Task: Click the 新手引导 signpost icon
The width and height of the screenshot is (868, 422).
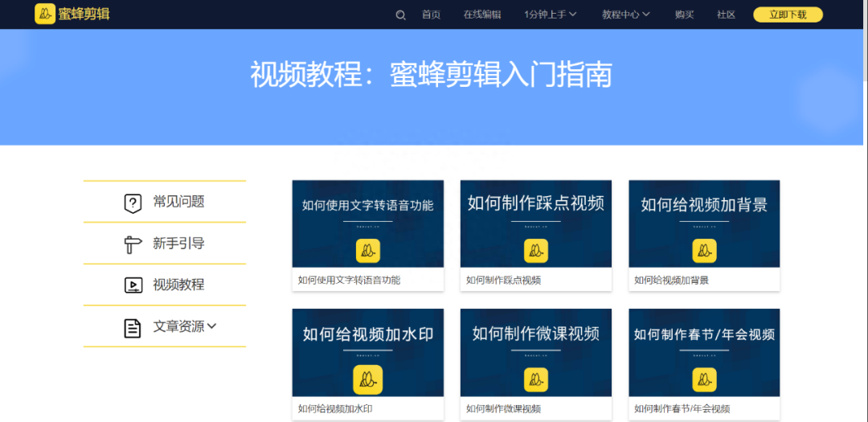Action: tap(133, 244)
